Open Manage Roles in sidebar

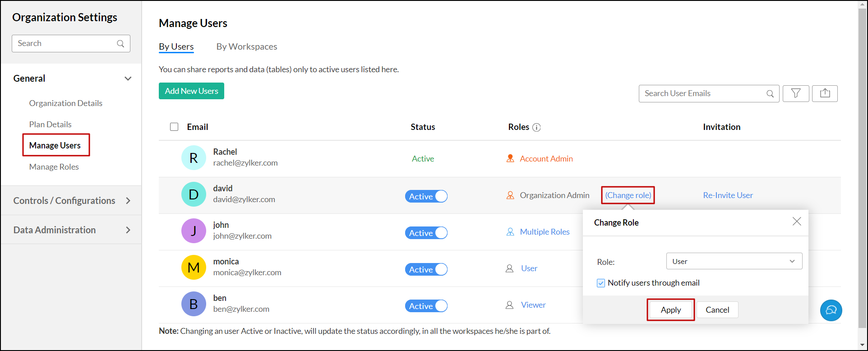point(54,167)
